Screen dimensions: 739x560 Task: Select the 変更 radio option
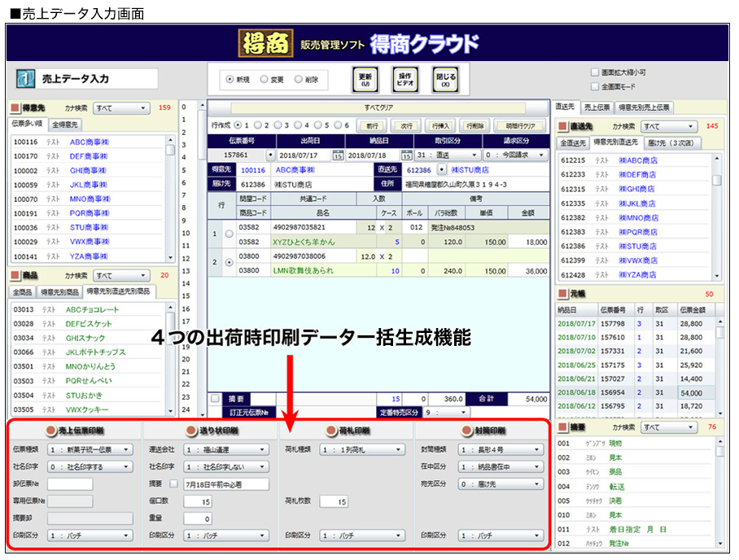pyautogui.click(x=264, y=79)
